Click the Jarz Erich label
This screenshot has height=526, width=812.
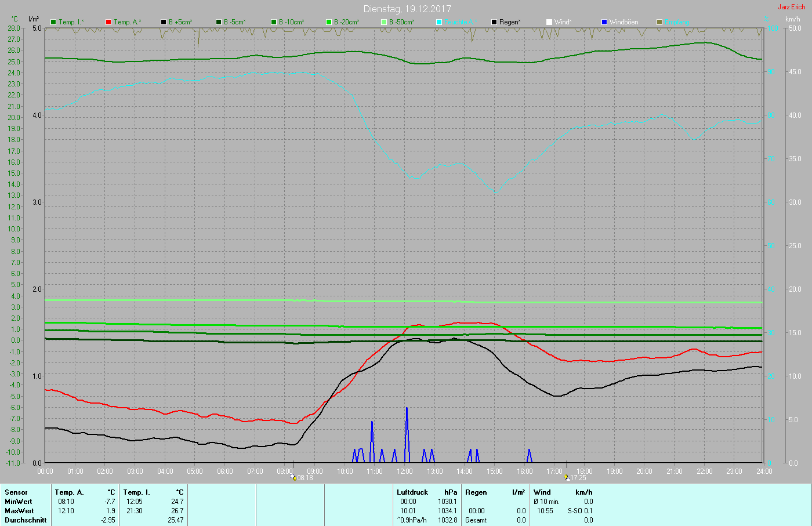tap(791, 7)
